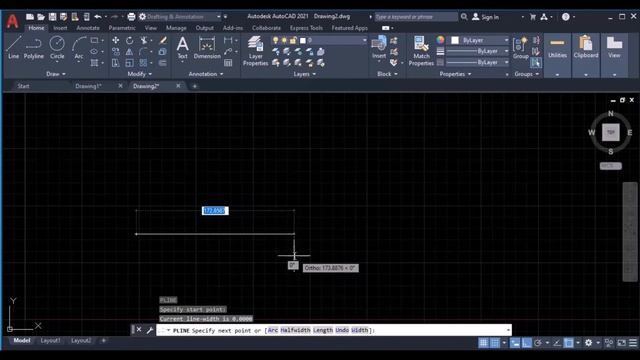This screenshot has height=360, width=640.
Task: Click the command line customize wrench icon
Action: coord(149,330)
